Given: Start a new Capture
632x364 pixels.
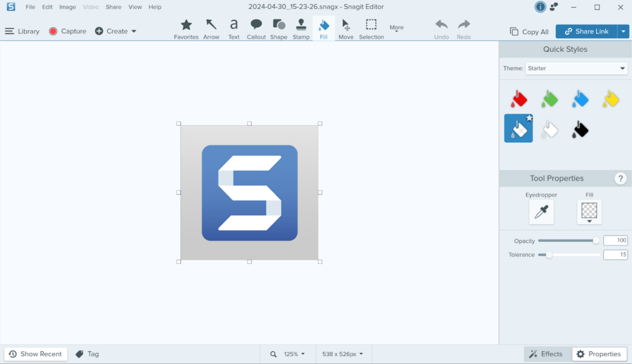Looking at the screenshot, I should tap(67, 31).
